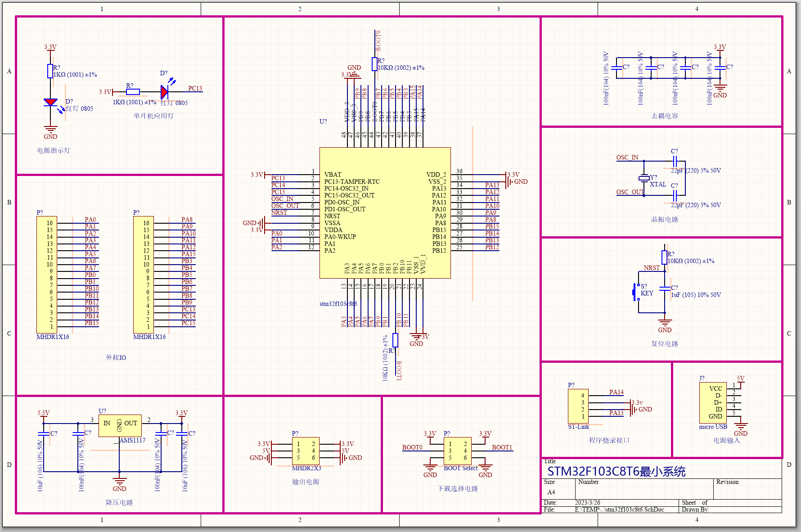Click the horizontal 1KΩ resistor before PC13 LED
The image size is (801, 532).
click(133, 92)
